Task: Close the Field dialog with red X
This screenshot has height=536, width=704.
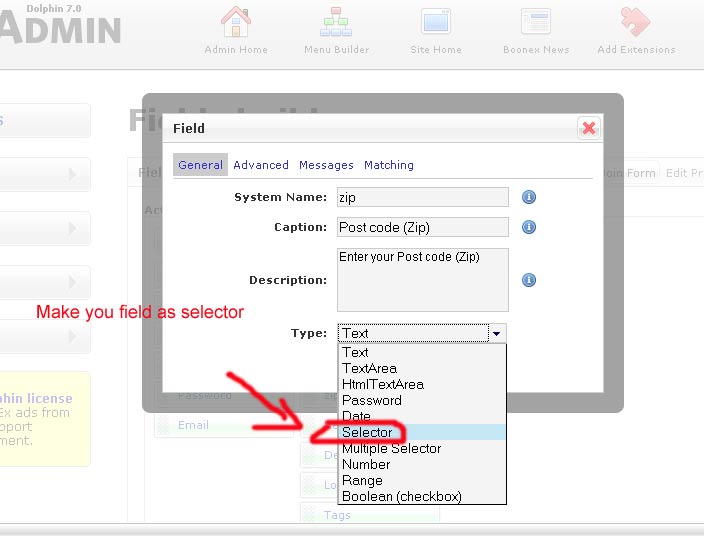Action: click(x=589, y=128)
